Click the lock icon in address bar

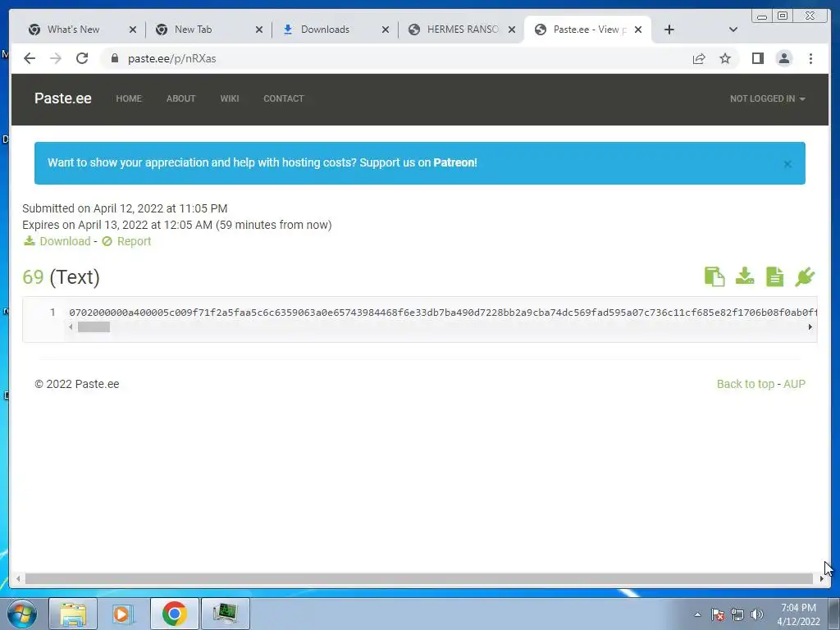coord(114,58)
